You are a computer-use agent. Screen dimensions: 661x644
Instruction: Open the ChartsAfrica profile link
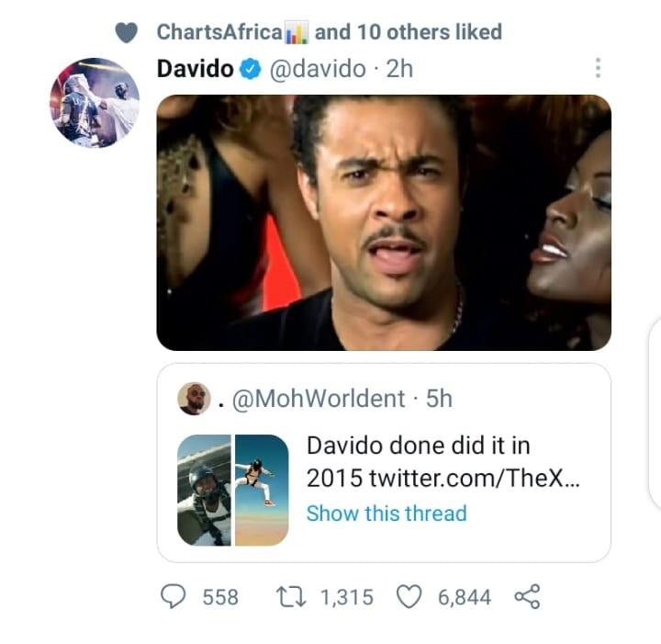click(218, 32)
